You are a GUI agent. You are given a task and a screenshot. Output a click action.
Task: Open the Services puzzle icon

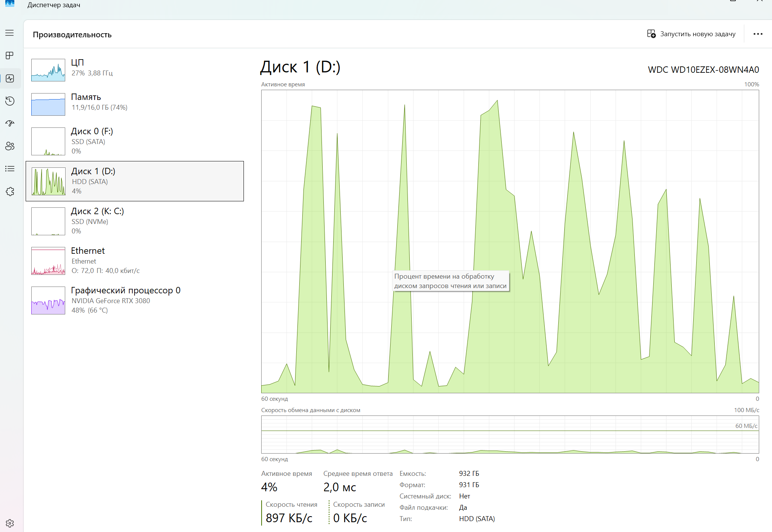tap(10, 192)
